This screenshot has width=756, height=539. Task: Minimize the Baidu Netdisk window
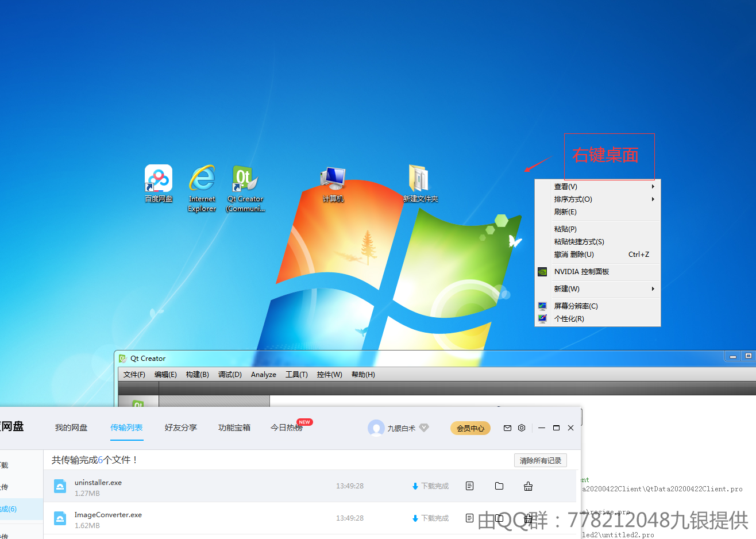click(542, 428)
